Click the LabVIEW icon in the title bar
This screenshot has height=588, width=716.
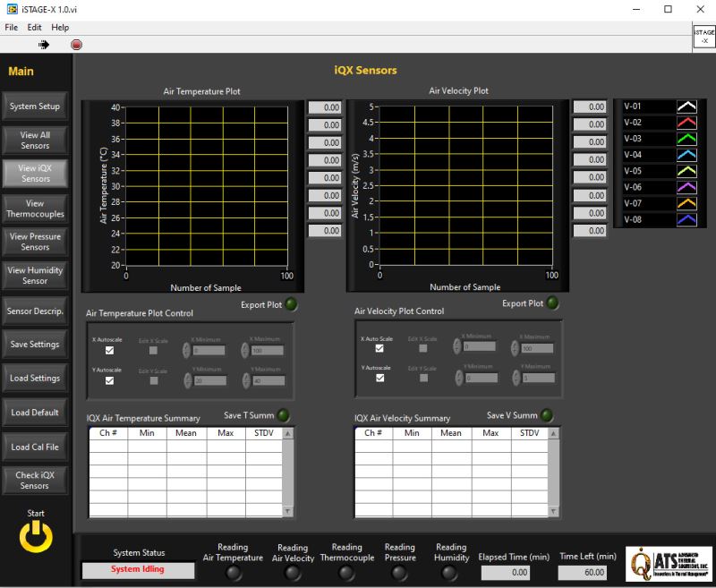click(13, 9)
